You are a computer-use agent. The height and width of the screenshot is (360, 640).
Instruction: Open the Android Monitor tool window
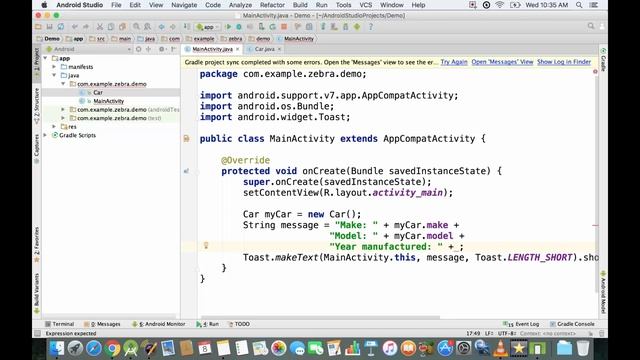(x=158, y=324)
